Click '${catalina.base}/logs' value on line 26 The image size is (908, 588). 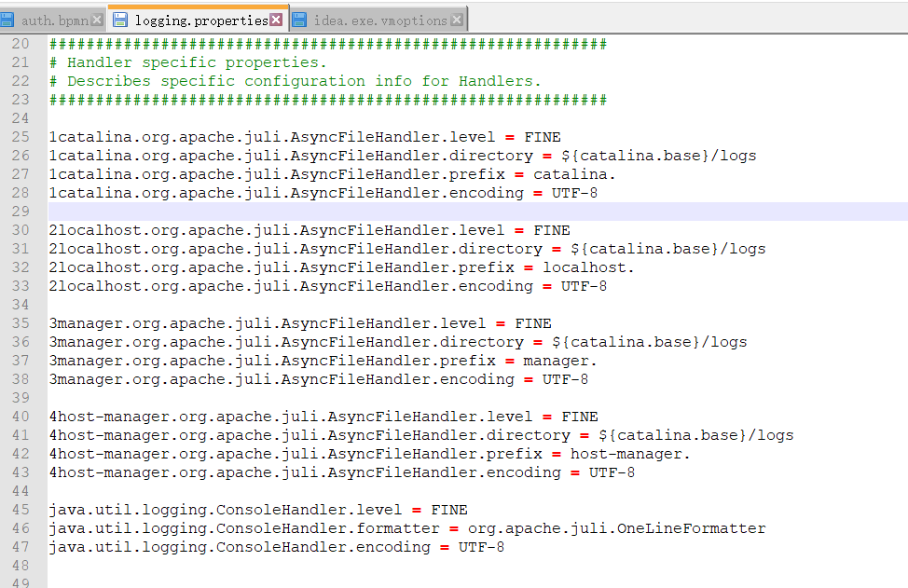tap(659, 157)
